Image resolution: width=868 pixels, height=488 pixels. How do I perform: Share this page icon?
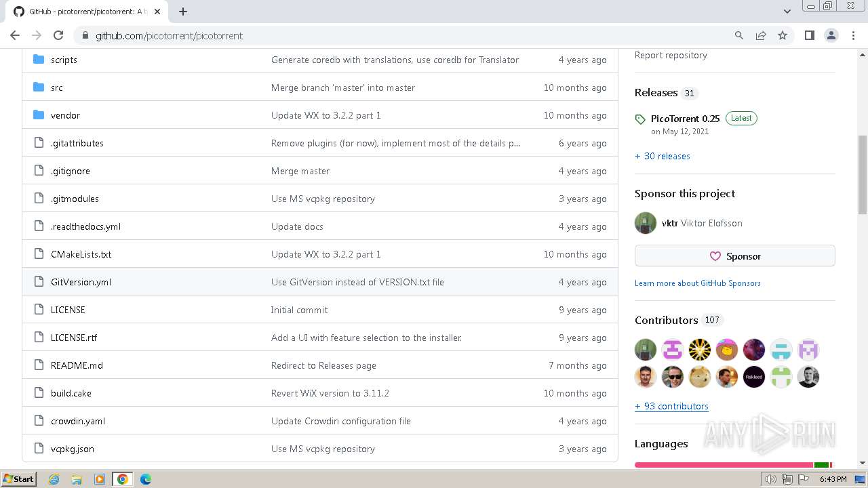[761, 35]
